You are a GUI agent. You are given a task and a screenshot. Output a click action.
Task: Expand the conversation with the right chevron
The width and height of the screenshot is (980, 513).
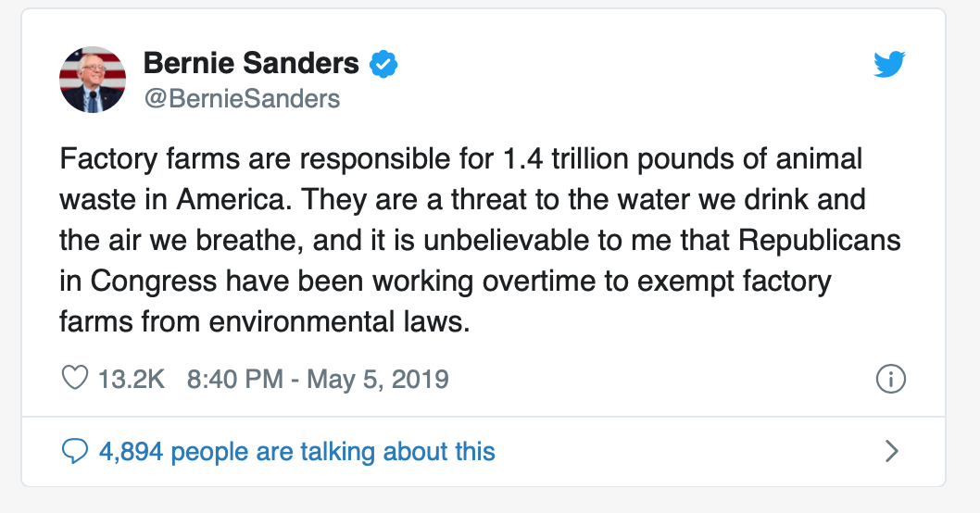tap(891, 451)
